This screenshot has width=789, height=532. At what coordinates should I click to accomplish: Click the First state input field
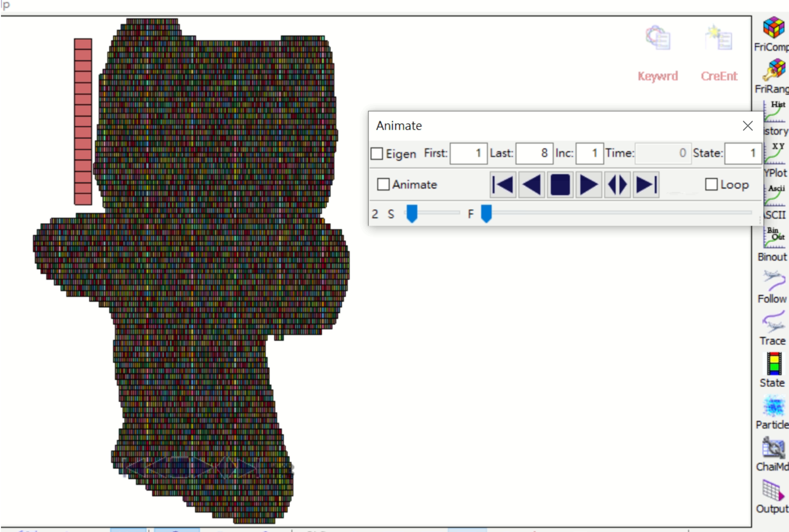point(468,154)
